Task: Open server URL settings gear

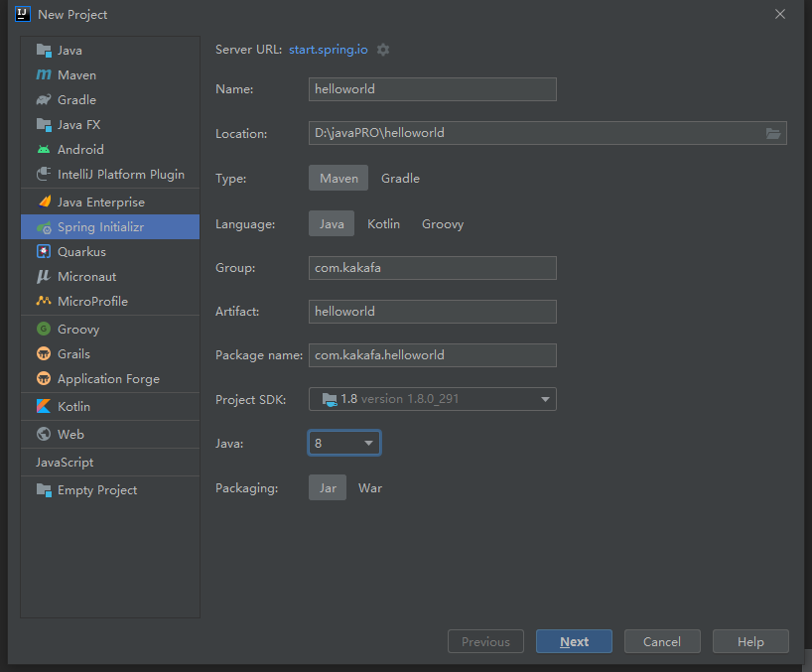Action: (383, 50)
